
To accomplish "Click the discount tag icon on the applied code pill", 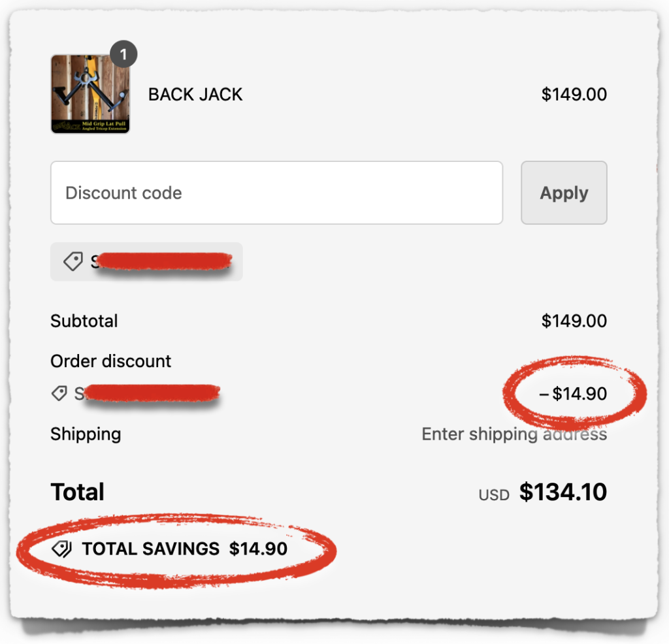I will coord(73,261).
